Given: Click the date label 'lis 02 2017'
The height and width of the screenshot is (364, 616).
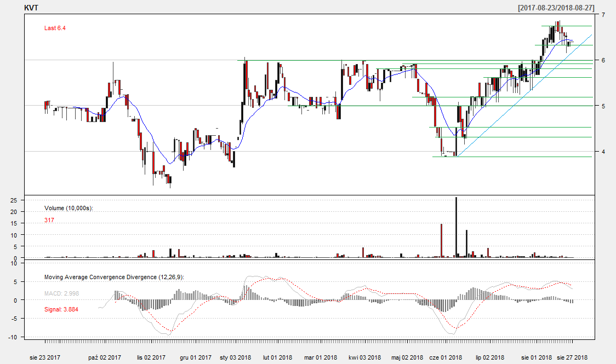Looking at the screenshot, I should point(151,357).
